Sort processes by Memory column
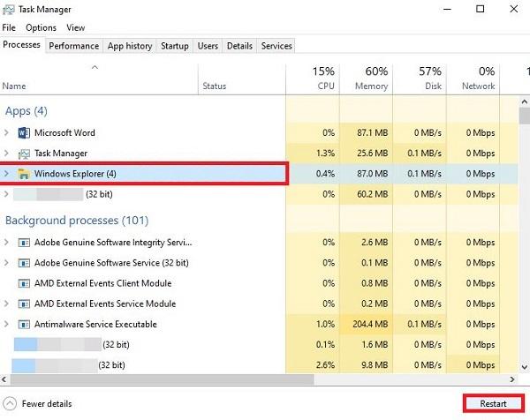This screenshot has width=530, height=420. (366, 79)
